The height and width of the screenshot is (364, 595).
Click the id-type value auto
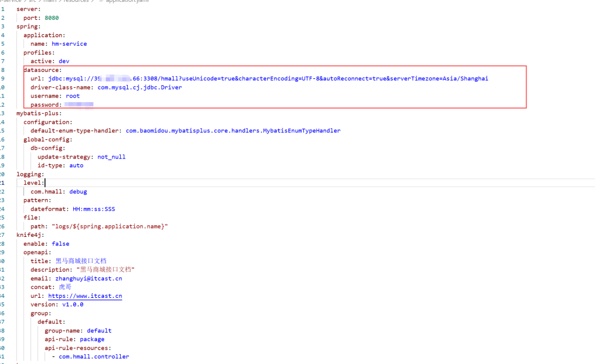(x=76, y=165)
